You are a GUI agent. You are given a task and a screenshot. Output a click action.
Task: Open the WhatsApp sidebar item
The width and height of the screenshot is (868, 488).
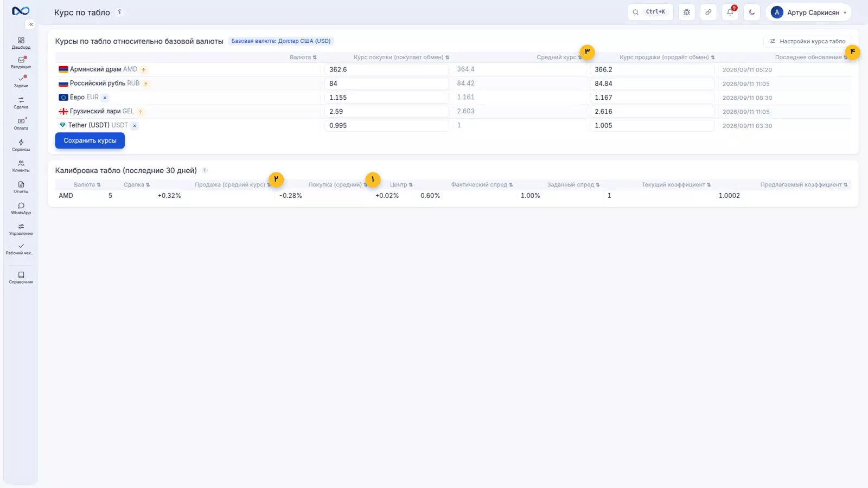(x=21, y=209)
